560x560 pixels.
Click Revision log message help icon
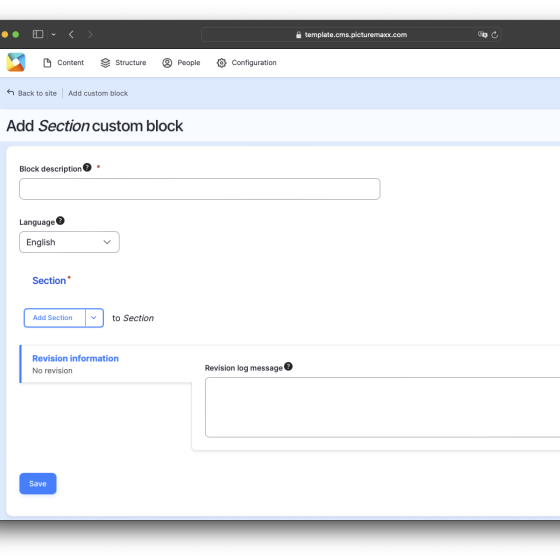click(288, 366)
